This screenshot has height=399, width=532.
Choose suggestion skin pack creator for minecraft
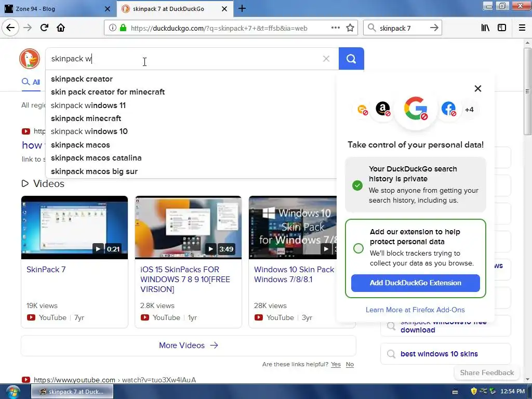tap(191, 92)
